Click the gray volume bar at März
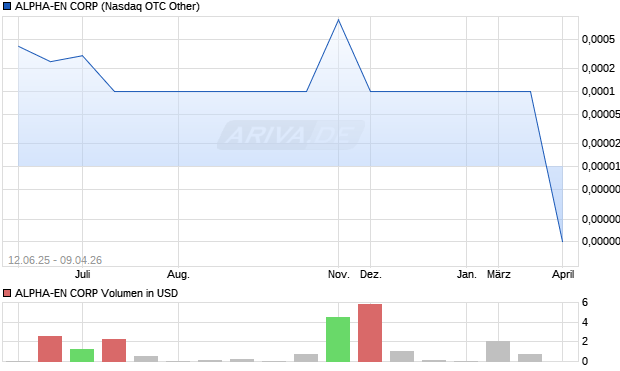Screen dimensions: 620x371 pyautogui.click(x=498, y=351)
